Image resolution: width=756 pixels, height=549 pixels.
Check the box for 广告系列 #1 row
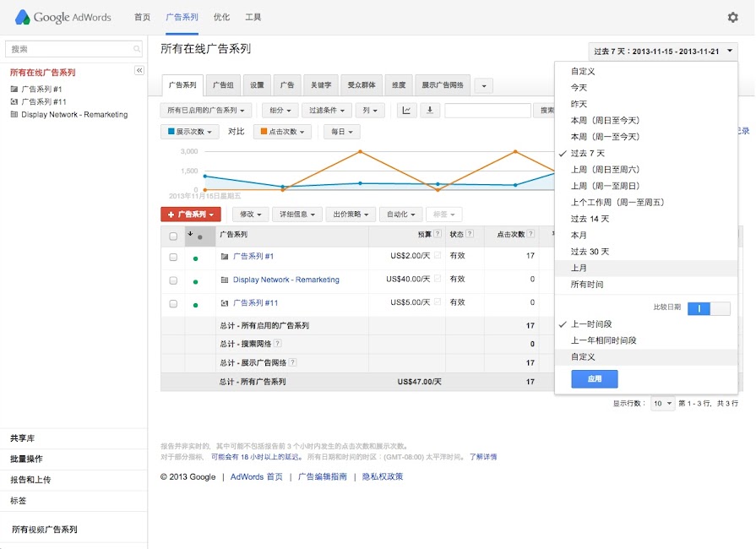click(x=173, y=257)
